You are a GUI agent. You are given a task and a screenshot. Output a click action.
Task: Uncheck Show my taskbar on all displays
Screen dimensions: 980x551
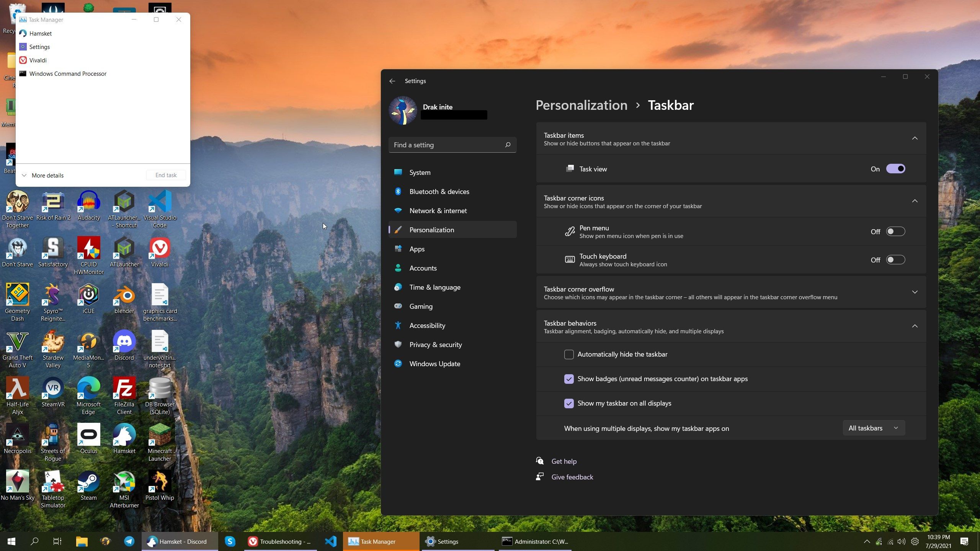(569, 403)
